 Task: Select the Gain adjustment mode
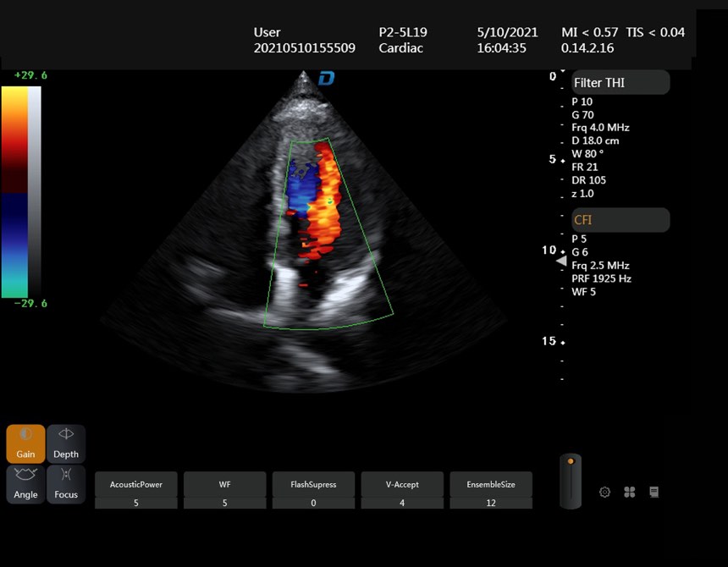click(x=25, y=443)
